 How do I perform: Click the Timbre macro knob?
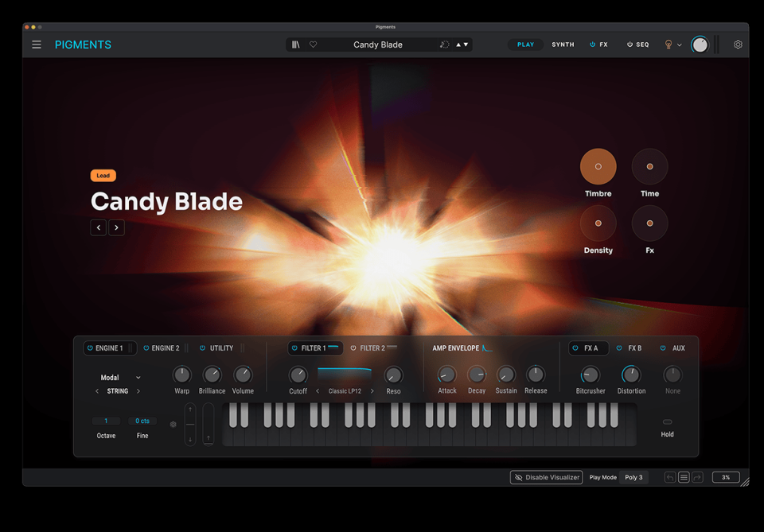click(598, 167)
